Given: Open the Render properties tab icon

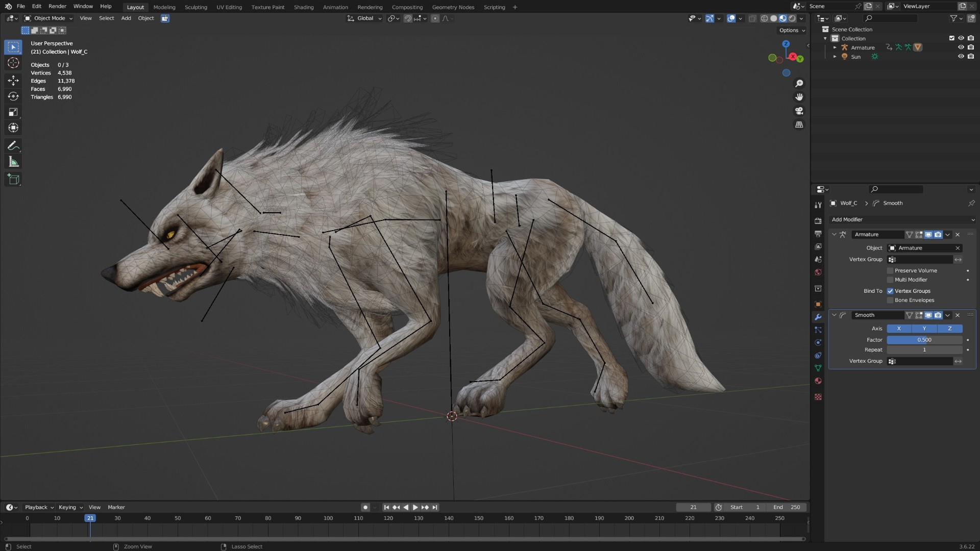Looking at the screenshot, I should 818,221.
